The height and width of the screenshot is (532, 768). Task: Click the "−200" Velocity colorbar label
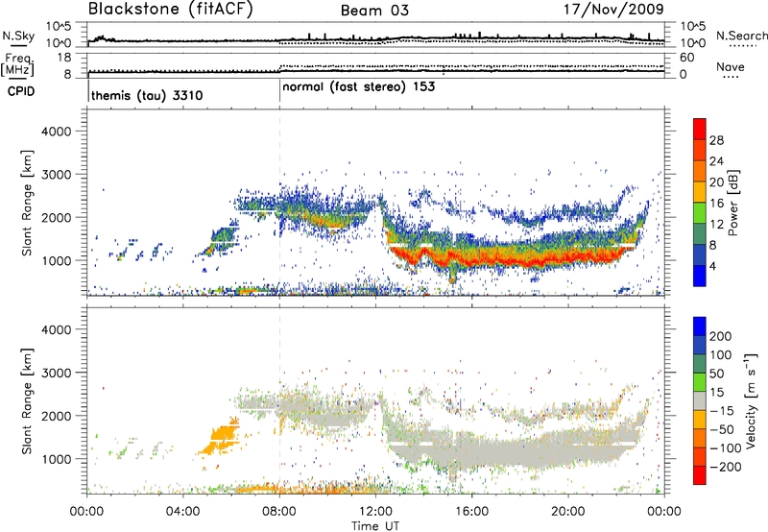pos(725,467)
